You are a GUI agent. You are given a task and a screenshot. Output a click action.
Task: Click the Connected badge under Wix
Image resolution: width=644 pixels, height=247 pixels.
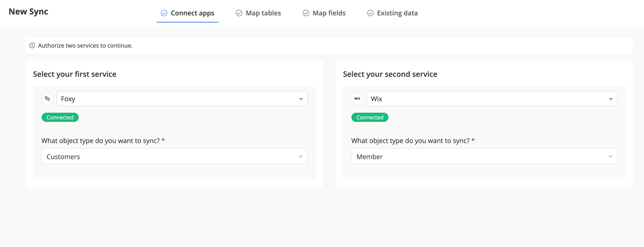tap(370, 117)
